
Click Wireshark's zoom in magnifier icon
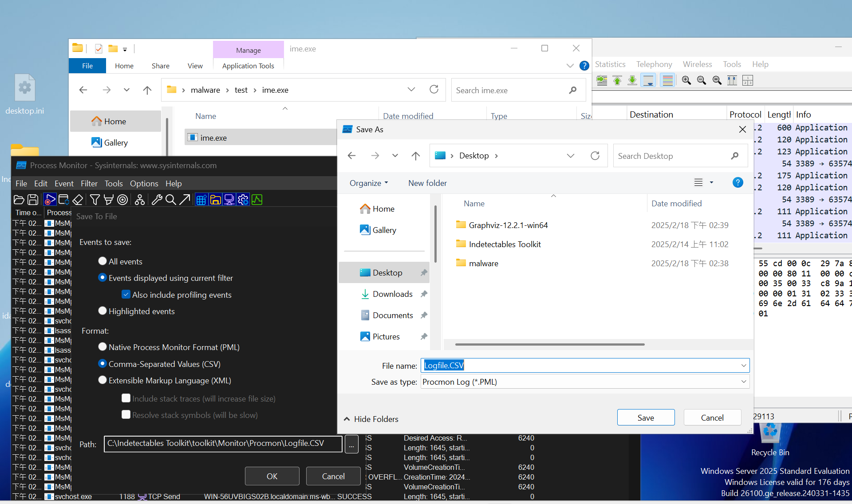point(686,80)
